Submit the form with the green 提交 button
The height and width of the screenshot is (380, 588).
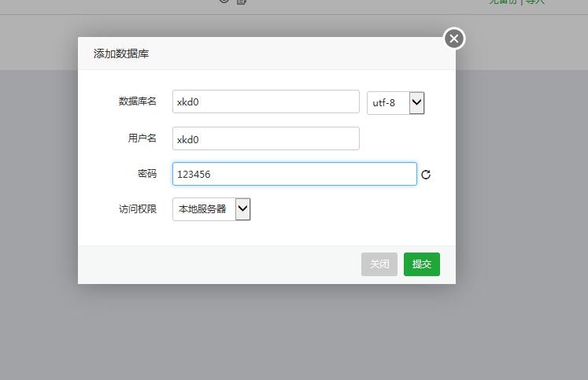(x=422, y=264)
